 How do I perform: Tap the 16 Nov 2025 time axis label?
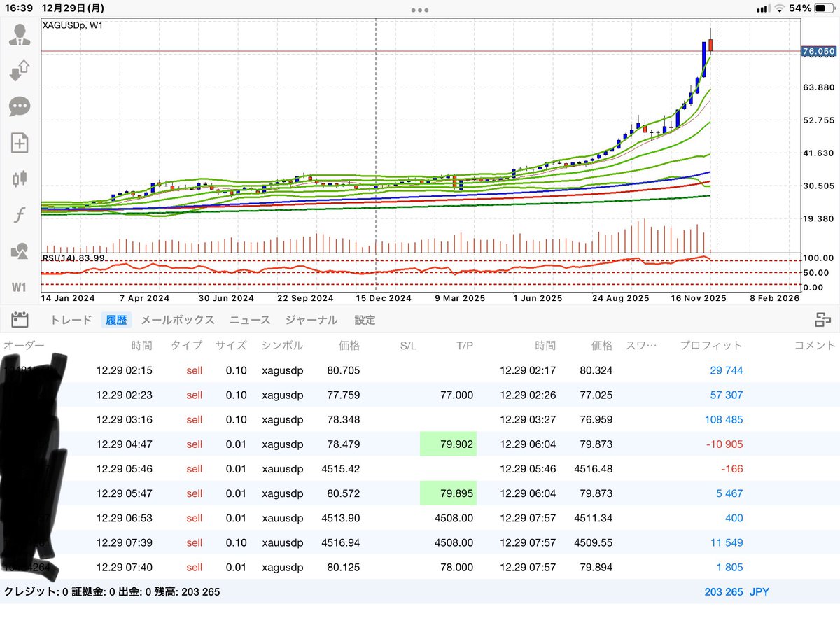pos(699,297)
